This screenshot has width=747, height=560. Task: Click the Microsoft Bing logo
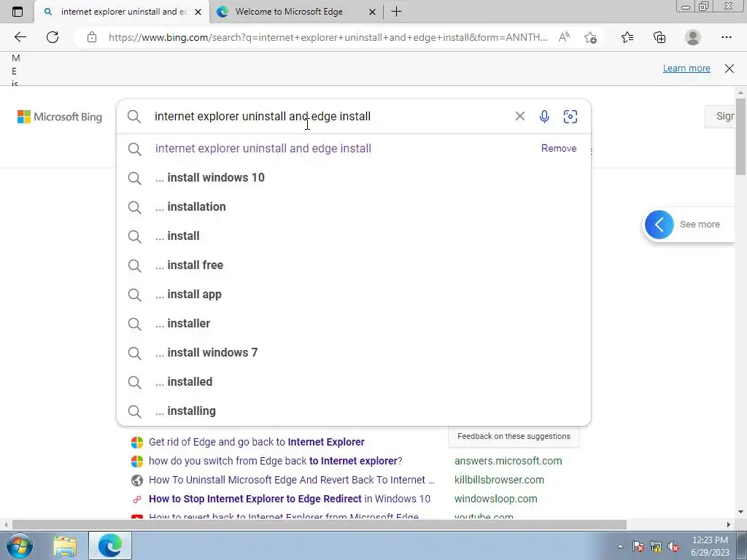pos(60,117)
